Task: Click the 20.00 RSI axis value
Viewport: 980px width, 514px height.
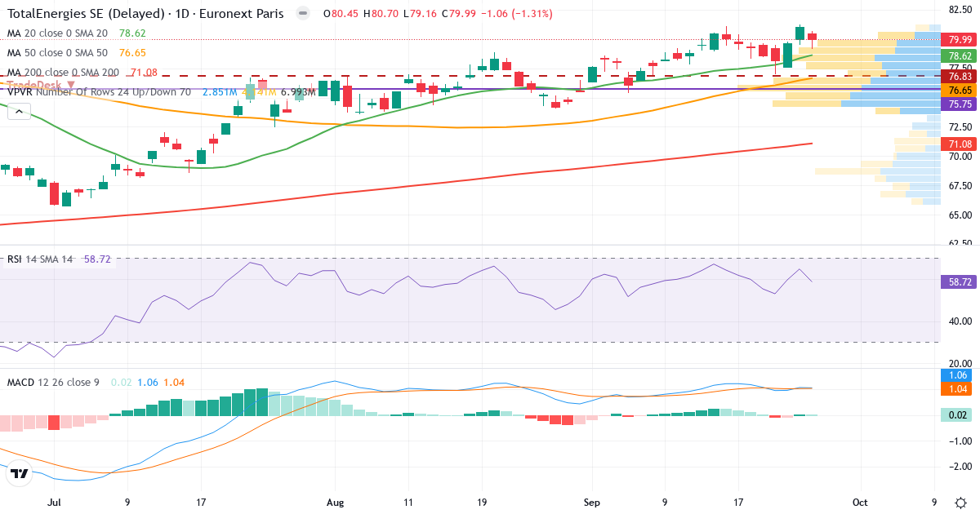Action: pos(960,363)
